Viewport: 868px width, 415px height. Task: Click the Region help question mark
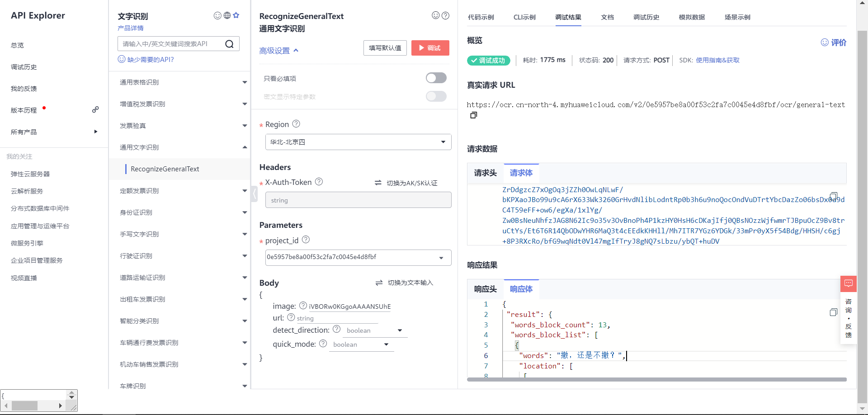(296, 123)
